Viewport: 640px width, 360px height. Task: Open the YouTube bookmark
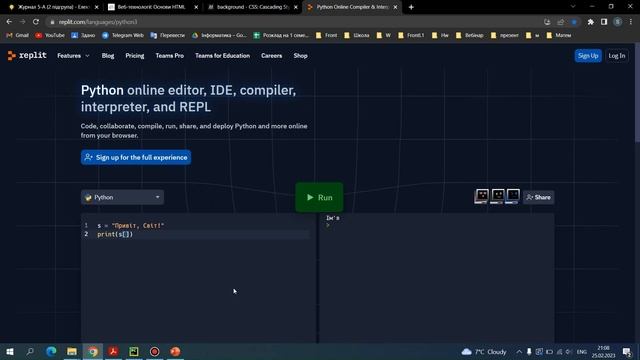(50, 36)
